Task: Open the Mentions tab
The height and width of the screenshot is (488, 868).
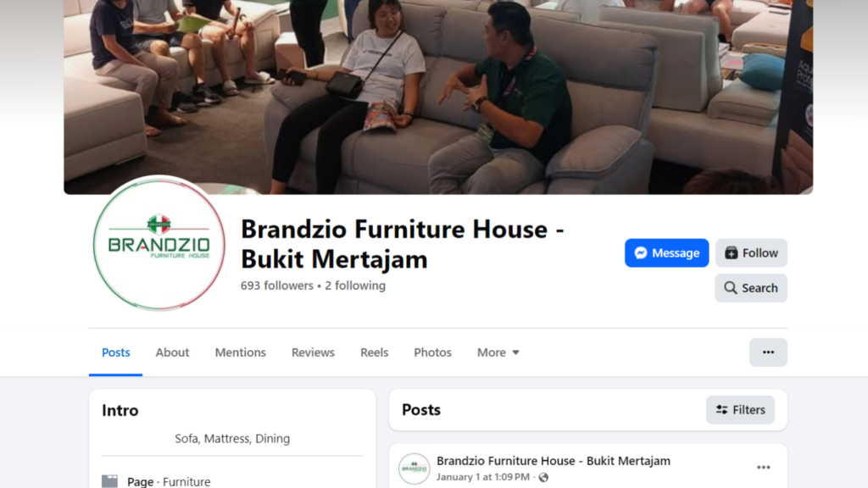Action: coord(240,352)
